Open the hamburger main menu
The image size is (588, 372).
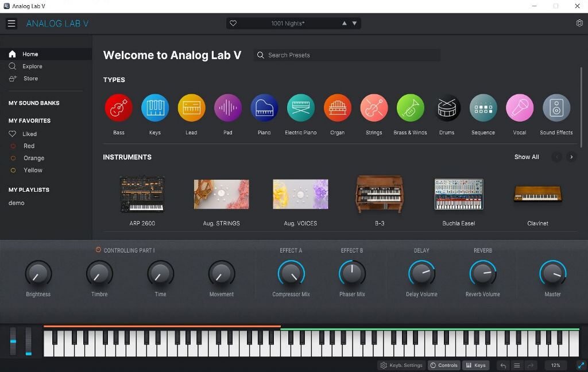click(11, 24)
